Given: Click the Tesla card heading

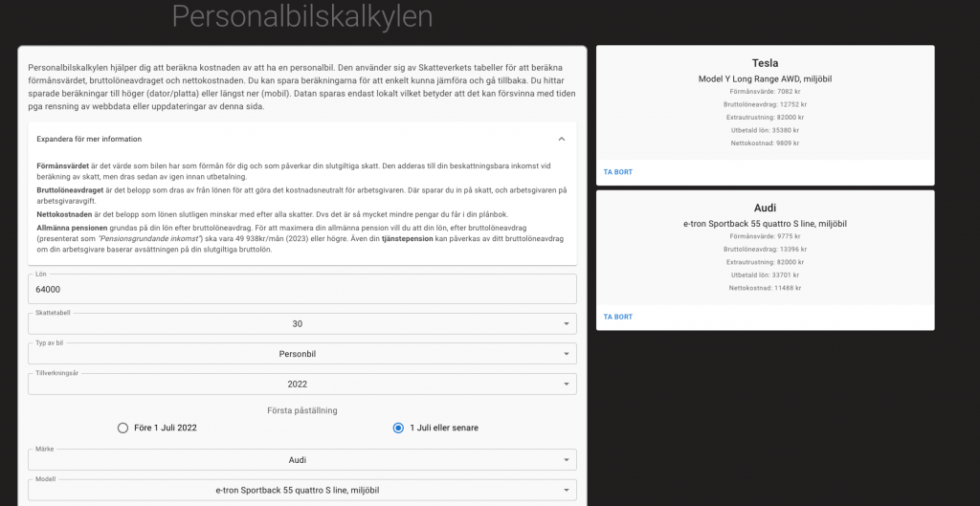Looking at the screenshot, I should [x=765, y=63].
